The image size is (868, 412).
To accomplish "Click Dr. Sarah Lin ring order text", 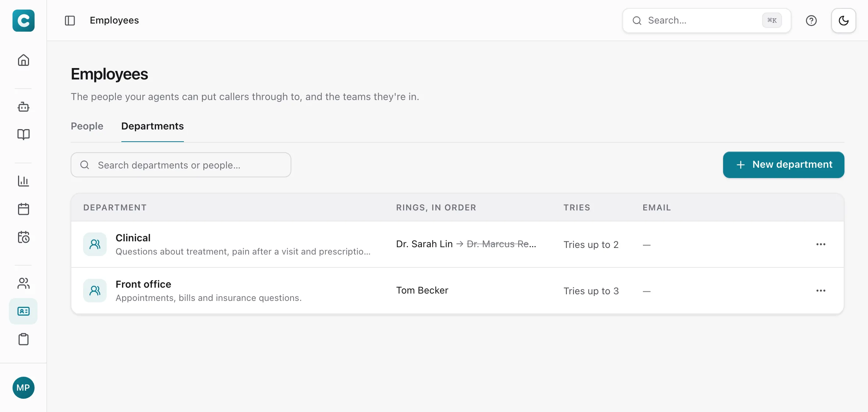I will point(424,244).
